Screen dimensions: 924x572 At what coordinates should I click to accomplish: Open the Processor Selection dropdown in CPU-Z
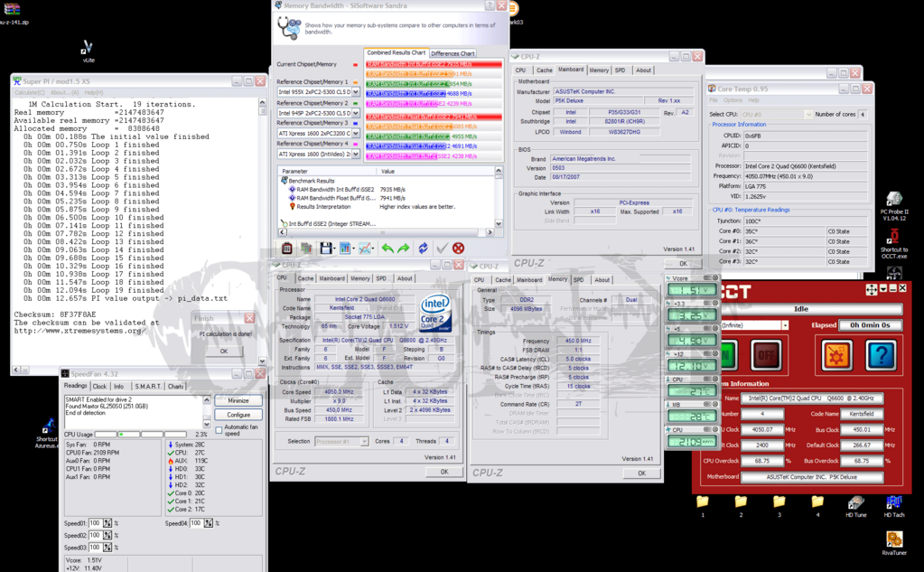[x=364, y=441]
